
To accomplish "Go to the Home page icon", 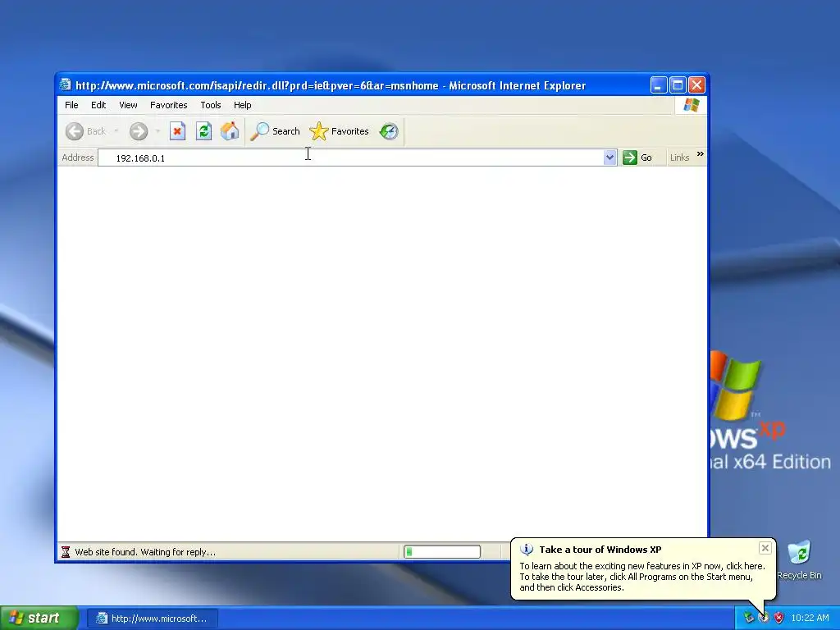I will click(230, 130).
